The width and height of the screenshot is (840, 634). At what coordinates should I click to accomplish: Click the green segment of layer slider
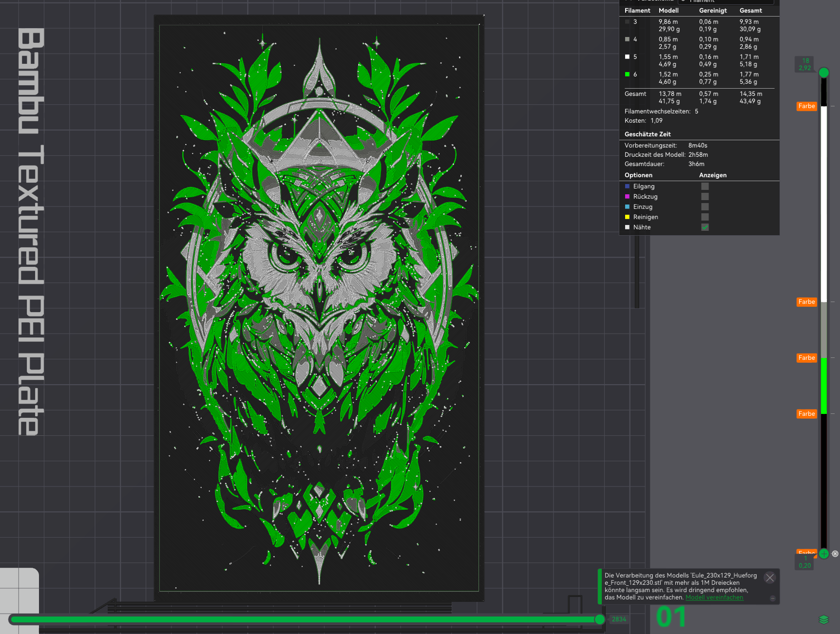[x=824, y=386]
